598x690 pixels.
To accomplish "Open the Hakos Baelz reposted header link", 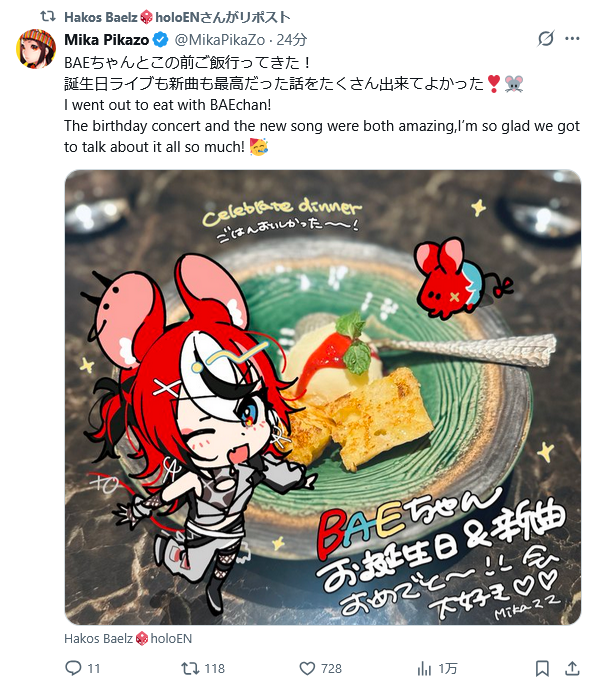I will click(x=177, y=17).
